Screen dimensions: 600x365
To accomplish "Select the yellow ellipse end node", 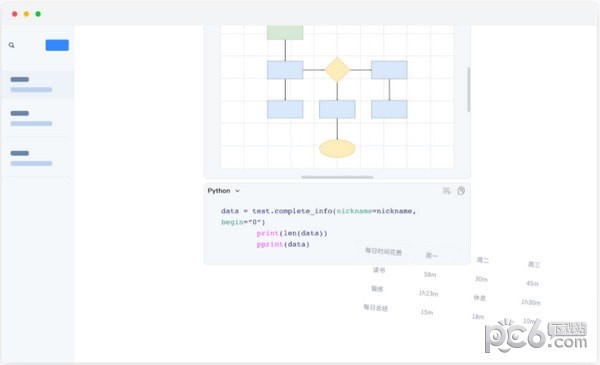I will (337, 148).
